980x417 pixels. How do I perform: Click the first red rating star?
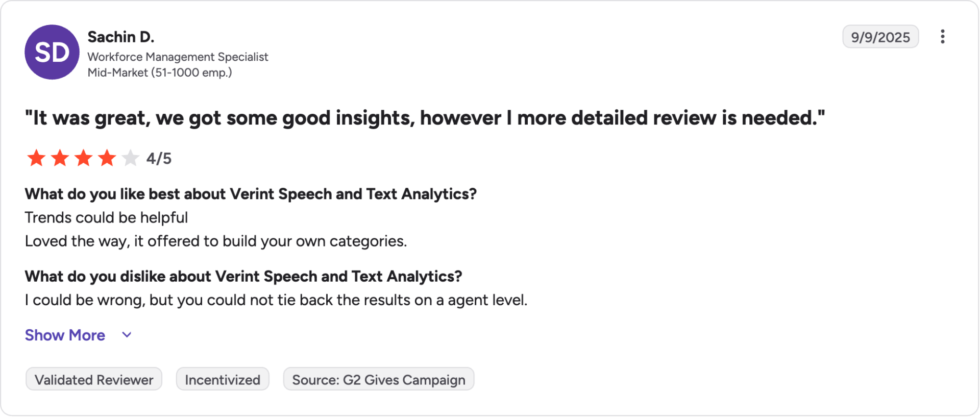tap(36, 158)
